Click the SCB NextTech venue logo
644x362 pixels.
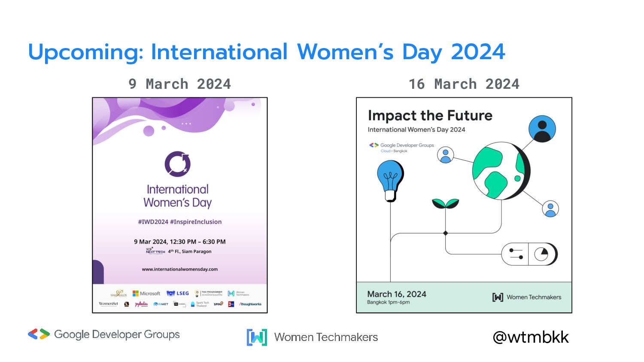click(155, 251)
